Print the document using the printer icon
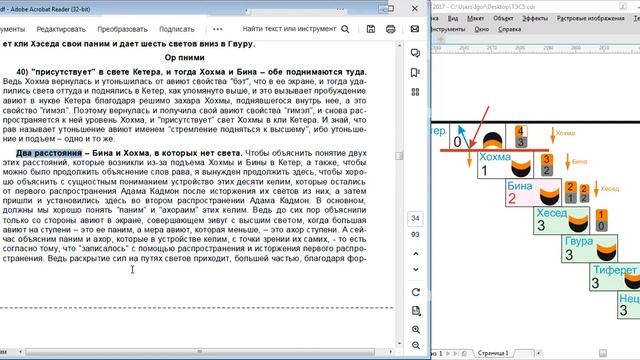 coord(391,29)
